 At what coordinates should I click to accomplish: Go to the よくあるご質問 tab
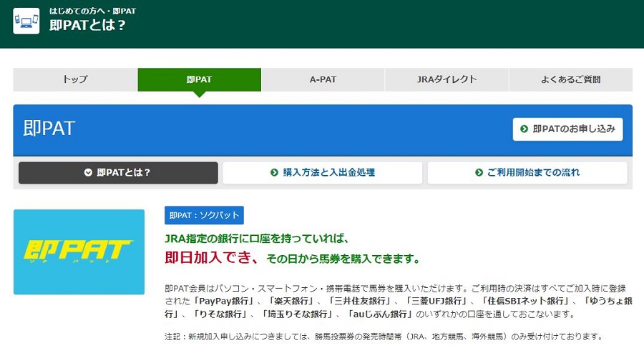[x=571, y=79]
